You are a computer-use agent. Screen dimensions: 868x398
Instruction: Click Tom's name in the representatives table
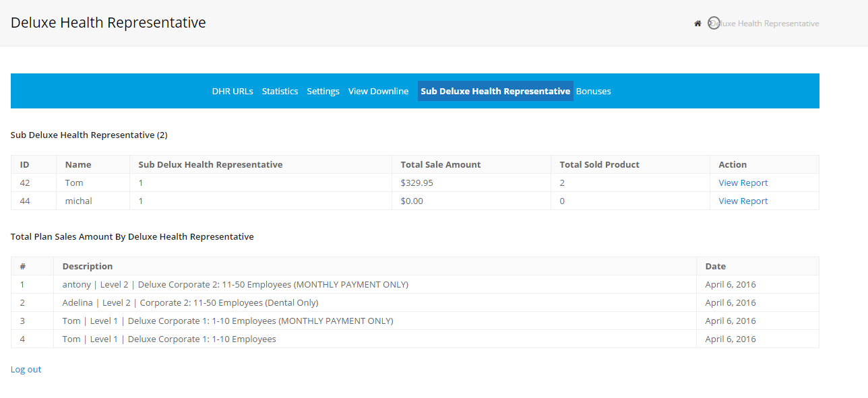click(x=74, y=183)
